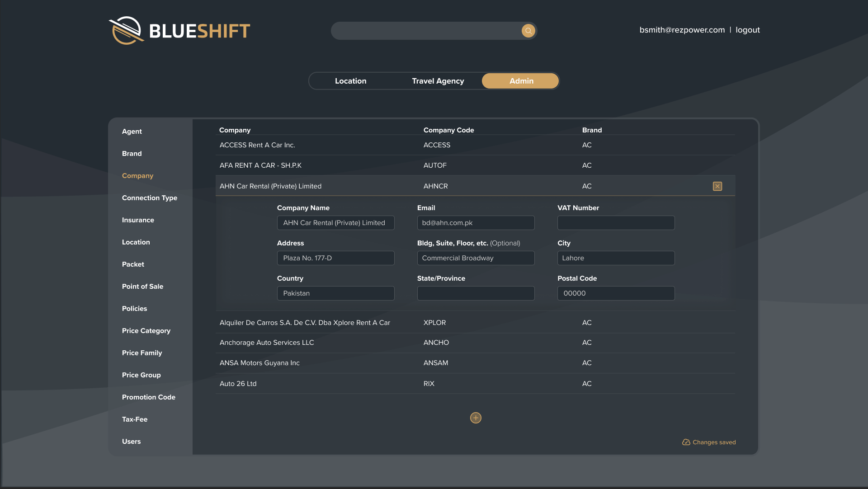Screen dimensions: 868x489
Task: Click the VAT Number input field
Action: [x=616, y=223]
